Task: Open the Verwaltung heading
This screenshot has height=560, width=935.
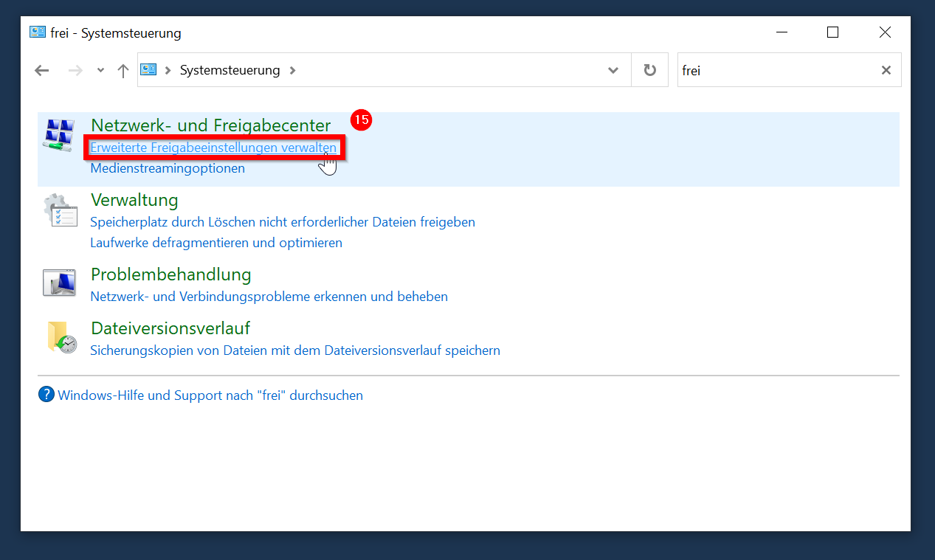Action: [134, 200]
